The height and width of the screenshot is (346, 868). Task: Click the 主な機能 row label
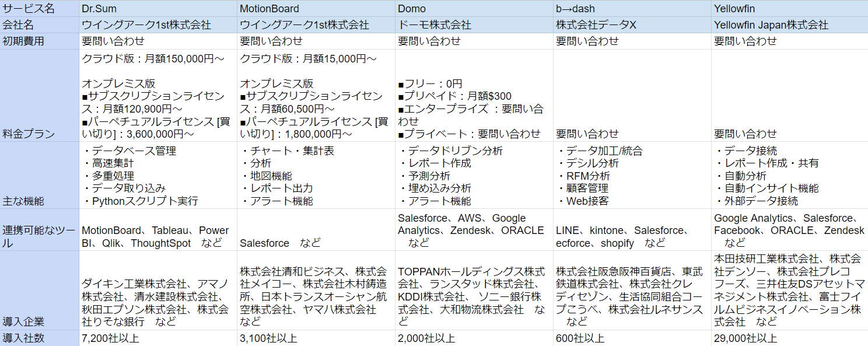(x=39, y=176)
